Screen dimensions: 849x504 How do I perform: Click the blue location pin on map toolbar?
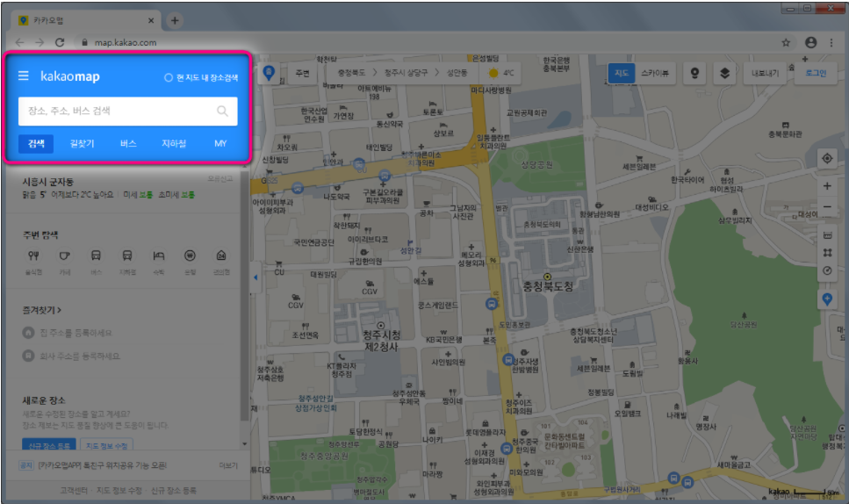[x=269, y=73]
